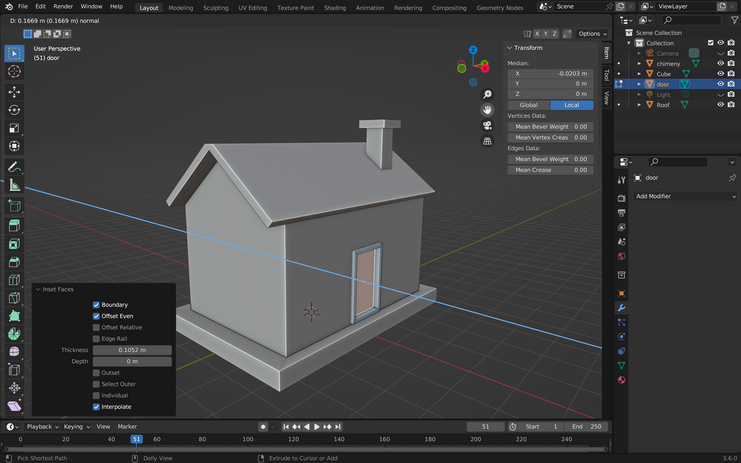Select the Select Box tool
741x463 pixels.
[14, 53]
